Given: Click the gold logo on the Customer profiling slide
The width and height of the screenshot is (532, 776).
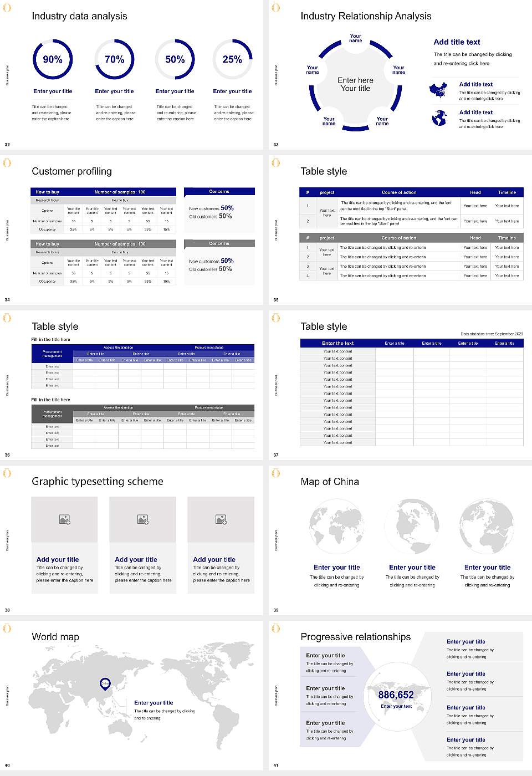Looking at the screenshot, I should point(7,163).
